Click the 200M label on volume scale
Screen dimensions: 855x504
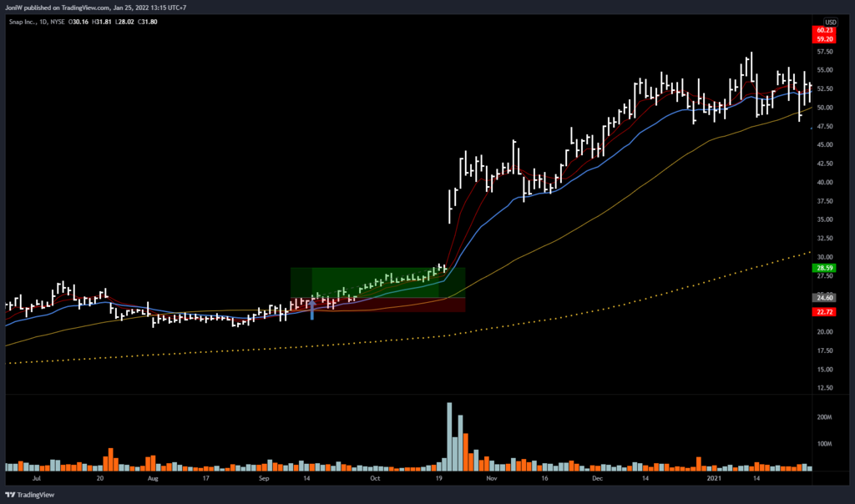[x=824, y=416]
